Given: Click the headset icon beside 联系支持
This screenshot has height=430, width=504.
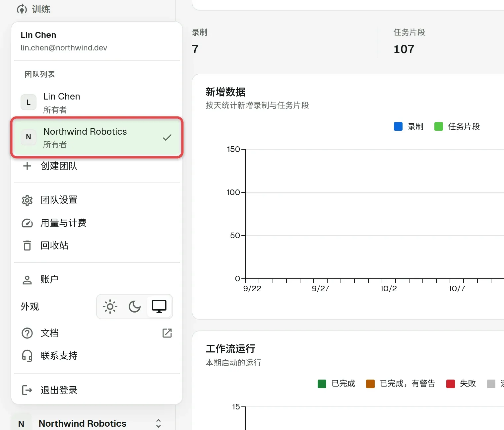Looking at the screenshot, I should [x=27, y=356].
